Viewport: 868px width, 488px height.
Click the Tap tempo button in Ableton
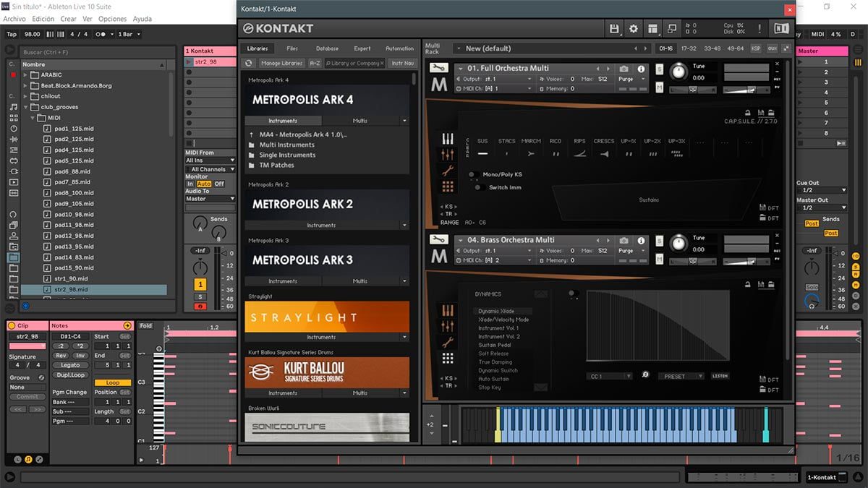tap(12, 34)
